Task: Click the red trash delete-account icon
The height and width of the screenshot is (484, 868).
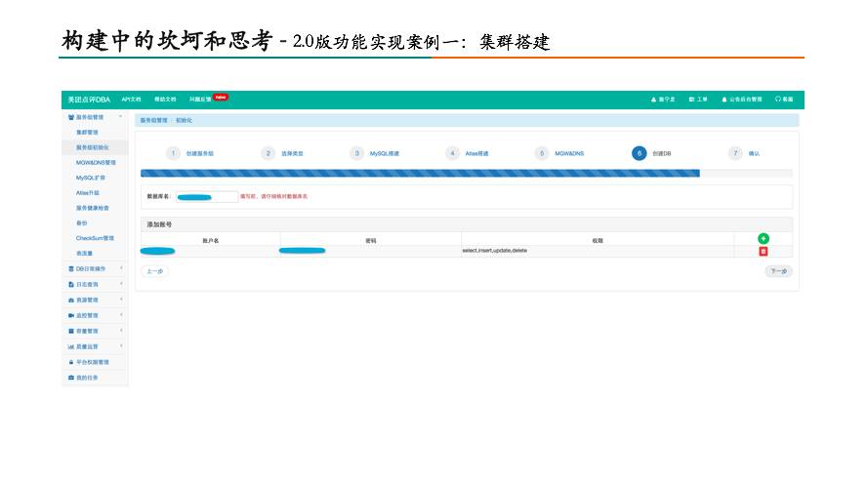Action: 763,251
